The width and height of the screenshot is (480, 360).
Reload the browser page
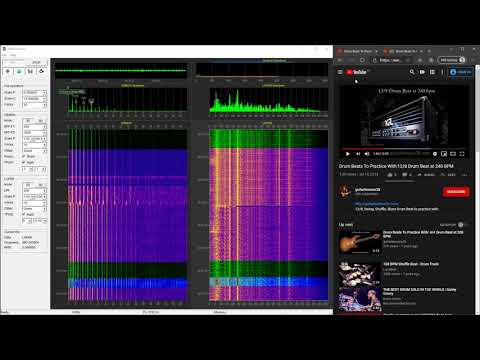click(362, 60)
